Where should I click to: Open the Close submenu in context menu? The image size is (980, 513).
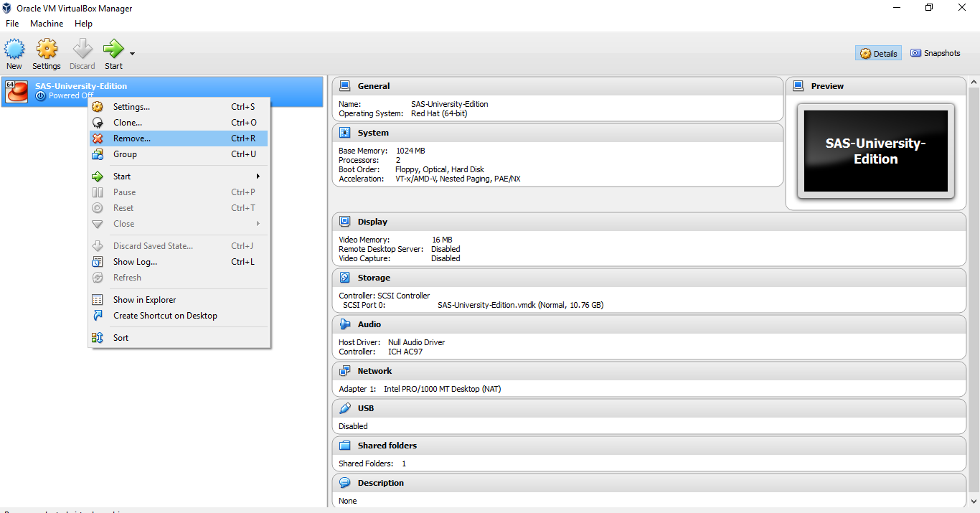tap(178, 224)
